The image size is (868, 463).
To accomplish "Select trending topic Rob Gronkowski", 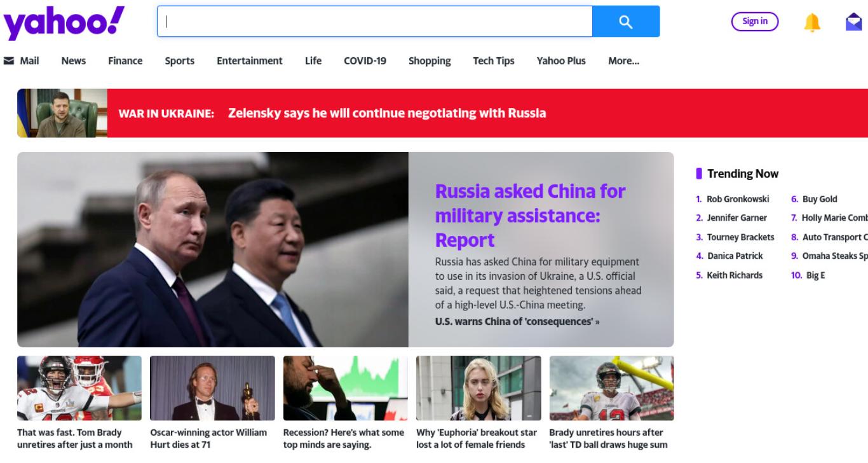I will pyautogui.click(x=738, y=199).
